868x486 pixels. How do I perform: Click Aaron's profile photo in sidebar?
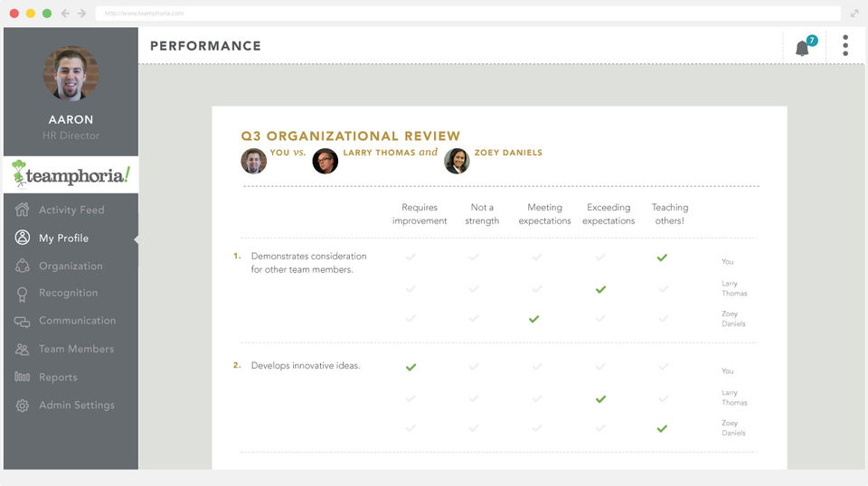71,74
